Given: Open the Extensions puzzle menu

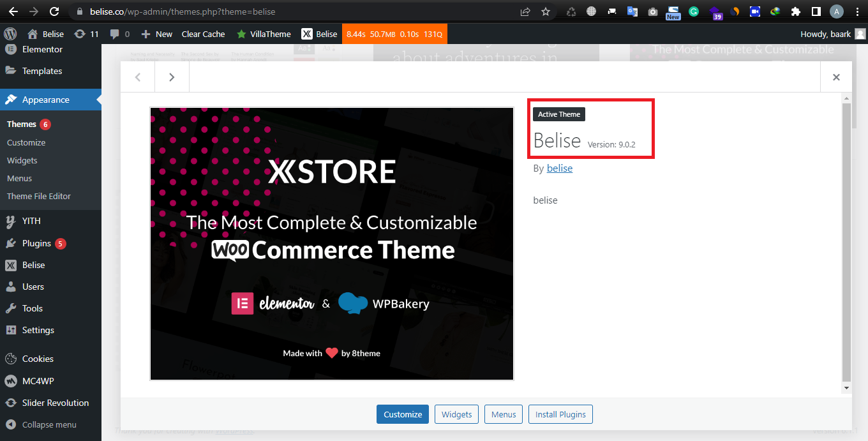Looking at the screenshot, I should pyautogui.click(x=796, y=11).
